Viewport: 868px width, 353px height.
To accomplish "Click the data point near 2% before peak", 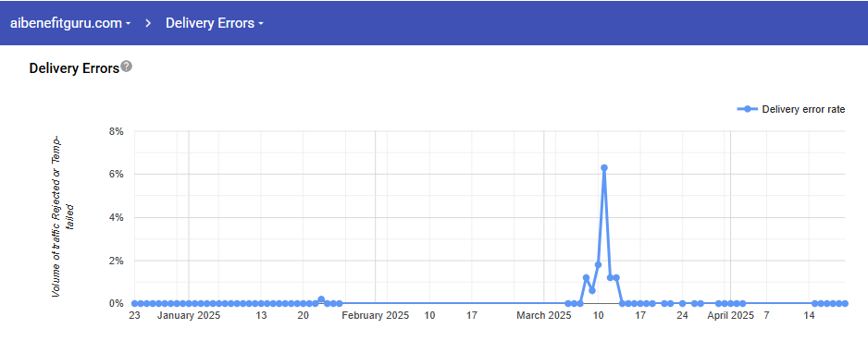I will 598,264.
